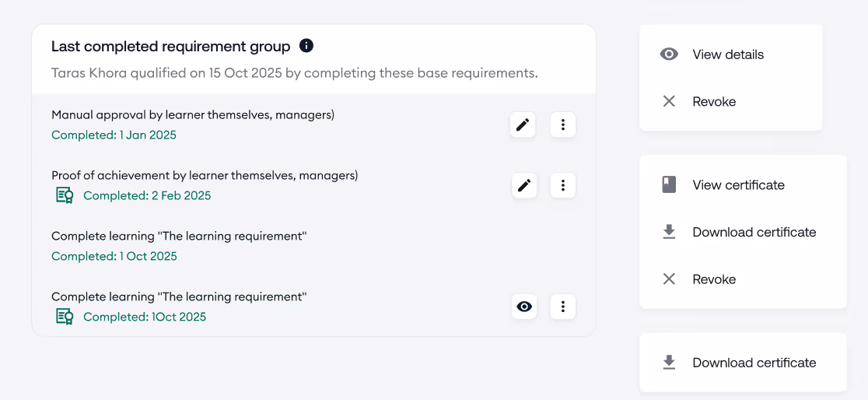868x400 pixels.
Task: Click the info icon beside group title
Action: click(x=306, y=46)
